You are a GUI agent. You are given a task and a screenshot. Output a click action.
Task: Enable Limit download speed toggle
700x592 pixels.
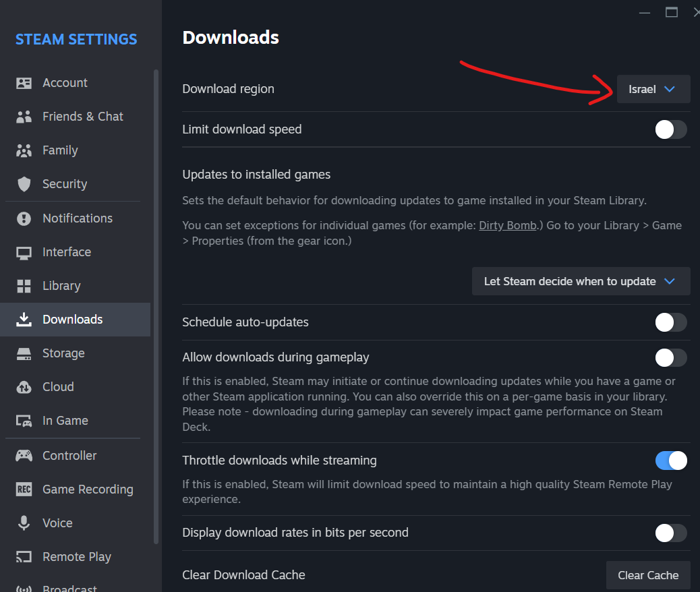tap(670, 129)
